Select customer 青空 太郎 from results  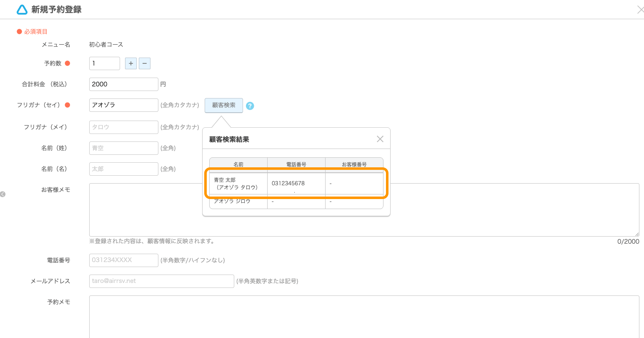(x=238, y=184)
